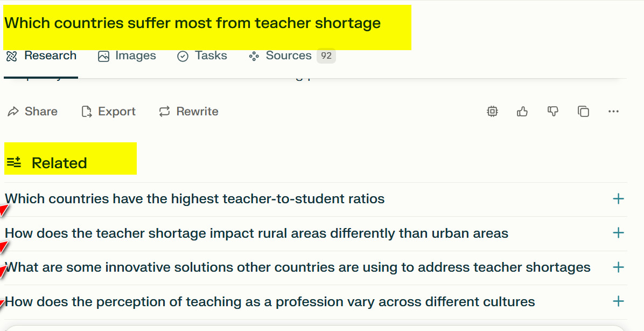Click the thumbs down icon

[553, 112]
